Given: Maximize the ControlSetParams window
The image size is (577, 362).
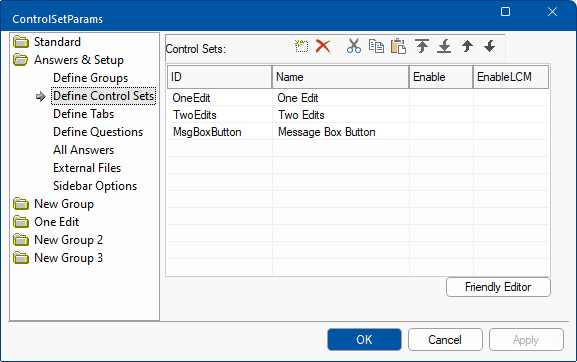Looking at the screenshot, I should point(506,12).
